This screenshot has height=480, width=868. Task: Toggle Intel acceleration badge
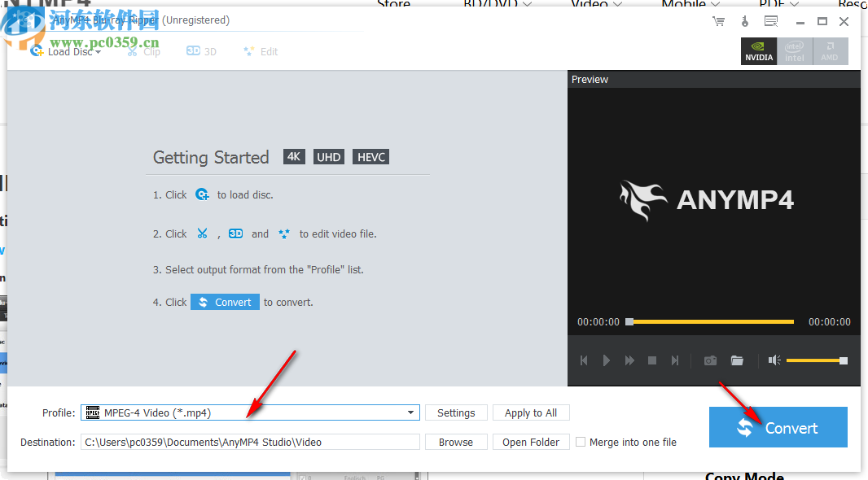click(x=795, y=51)
